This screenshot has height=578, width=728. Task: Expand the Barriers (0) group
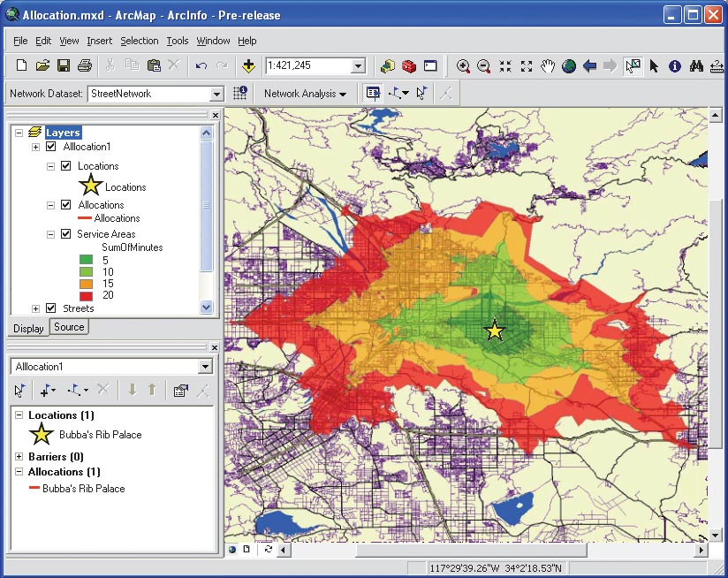19,457
